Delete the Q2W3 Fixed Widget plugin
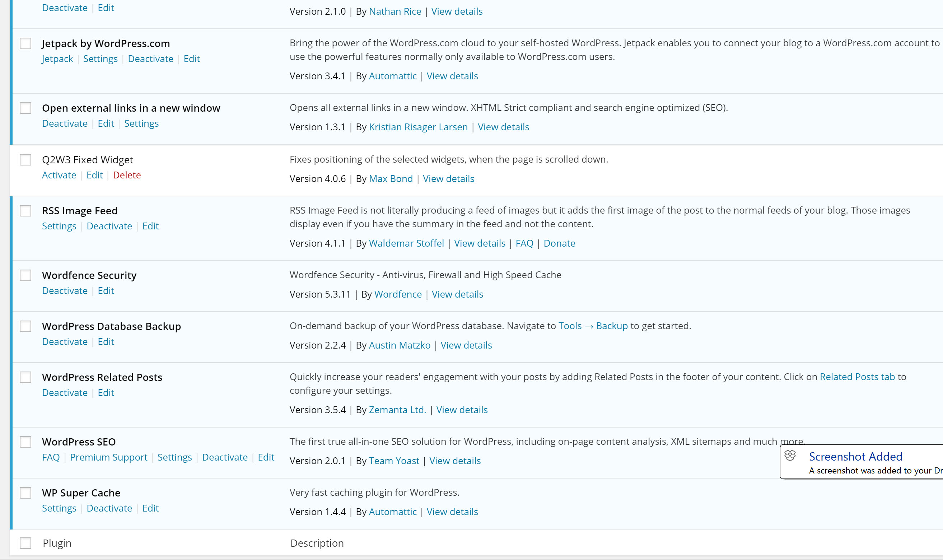The image size is (943, 560). point(127,175)
